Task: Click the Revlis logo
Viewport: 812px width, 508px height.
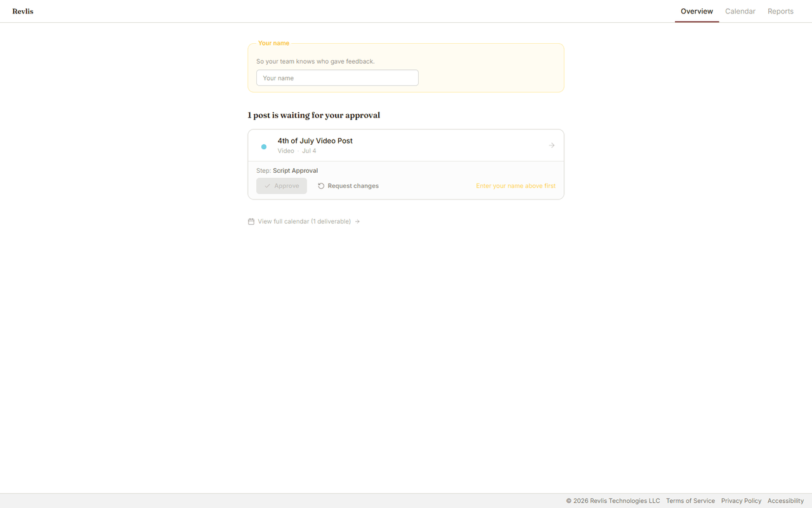Action: tap(23, 11)
